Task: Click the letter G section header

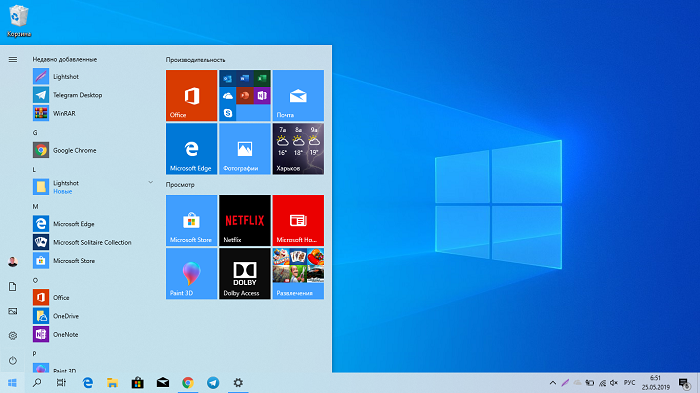Action: tap(35, 133)
